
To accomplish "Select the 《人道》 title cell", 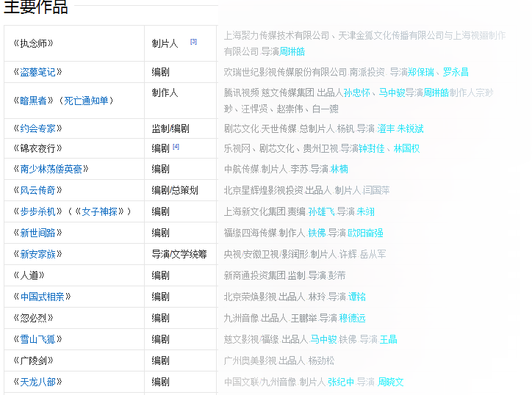I will click(74, 275).
